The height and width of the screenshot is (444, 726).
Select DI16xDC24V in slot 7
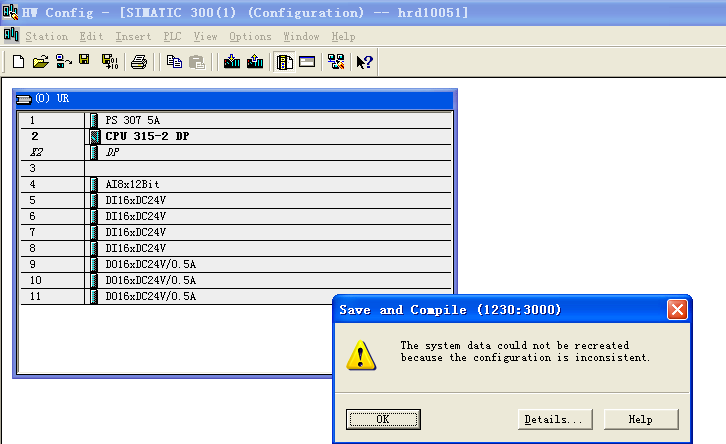point(236,232)
